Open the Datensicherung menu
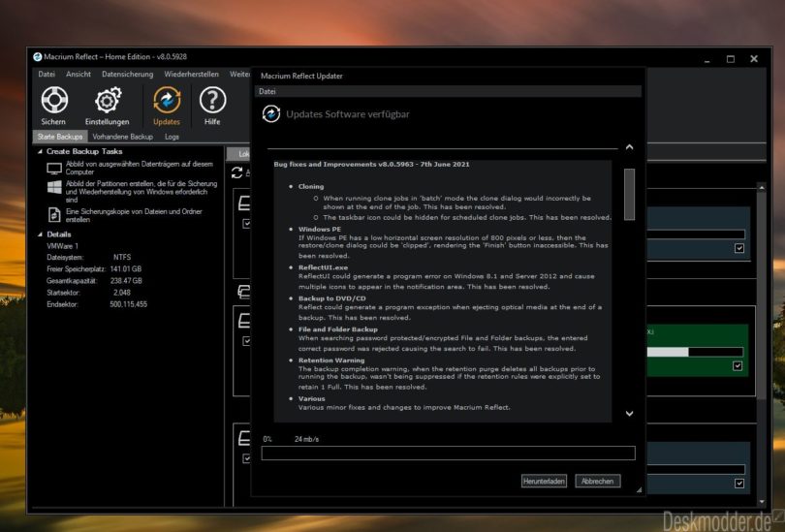The height and width of the screenshot is (532, 785). tap(128, 74)
